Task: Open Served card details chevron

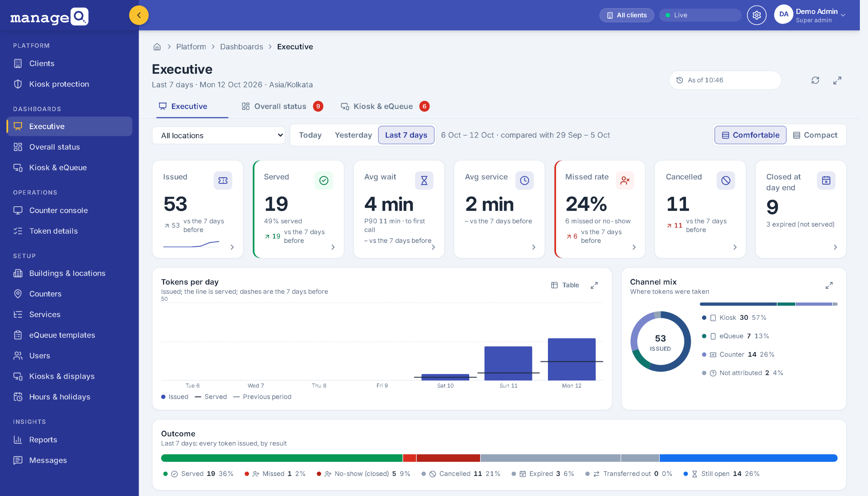Action: [333, 247]
